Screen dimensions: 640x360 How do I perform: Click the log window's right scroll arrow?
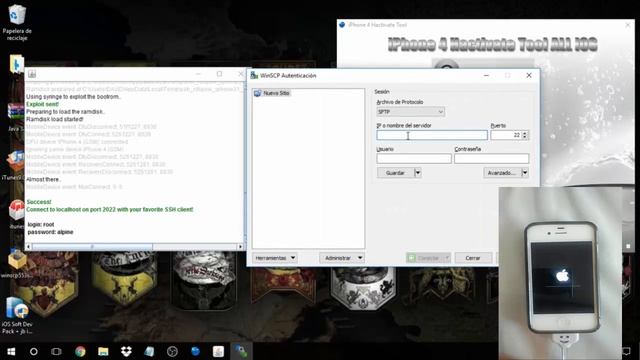tap(240, 247)
